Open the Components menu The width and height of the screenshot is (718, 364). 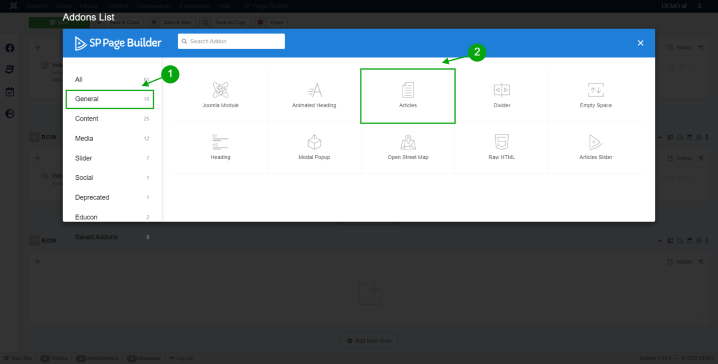pyautogui.click(x=154, y=6)
